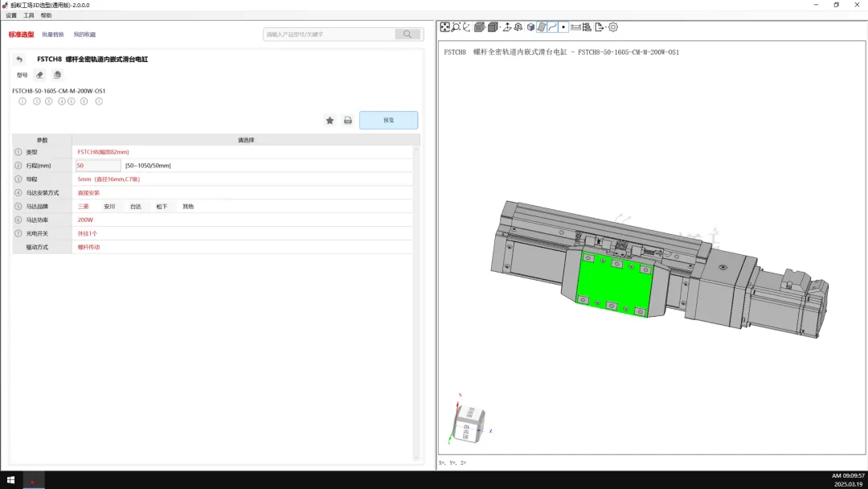This screenshot has width=868, height=489.
Task: Toggle the point selection filter
Action: pyautogui.click(x=563, y=27)
